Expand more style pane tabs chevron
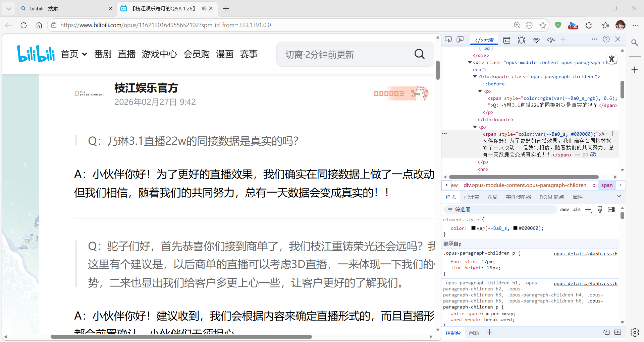644x342 pixels. click(x=619, y=197)
